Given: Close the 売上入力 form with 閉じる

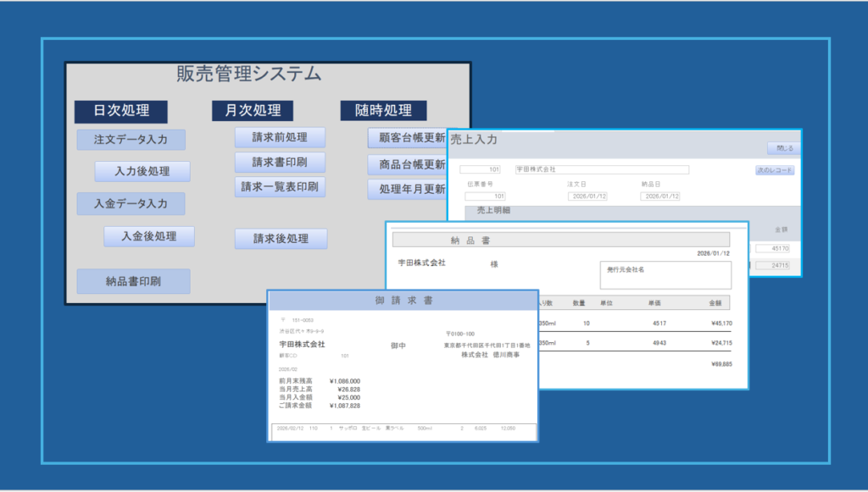Looking at the screenshot, I should (x=783, y=148).
